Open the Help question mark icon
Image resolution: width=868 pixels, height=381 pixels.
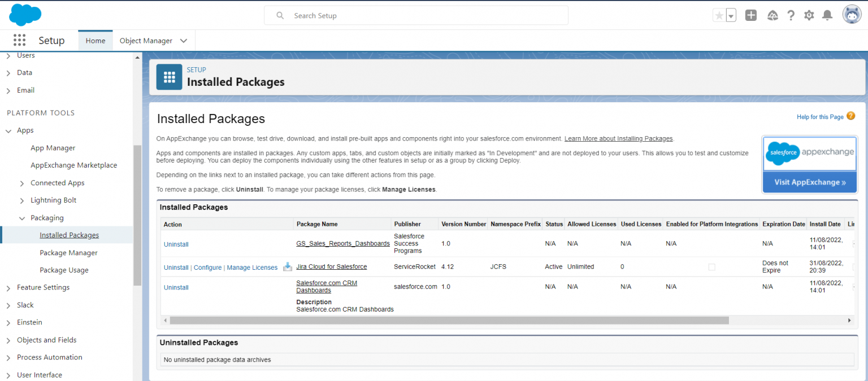pyautogui.click(x=791, y=16)
